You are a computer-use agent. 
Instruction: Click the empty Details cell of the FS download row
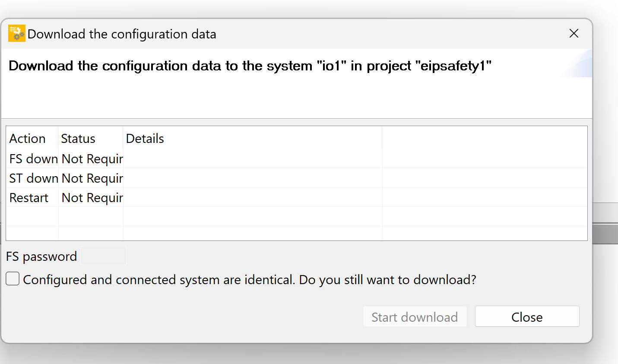(x=253, y=158)
